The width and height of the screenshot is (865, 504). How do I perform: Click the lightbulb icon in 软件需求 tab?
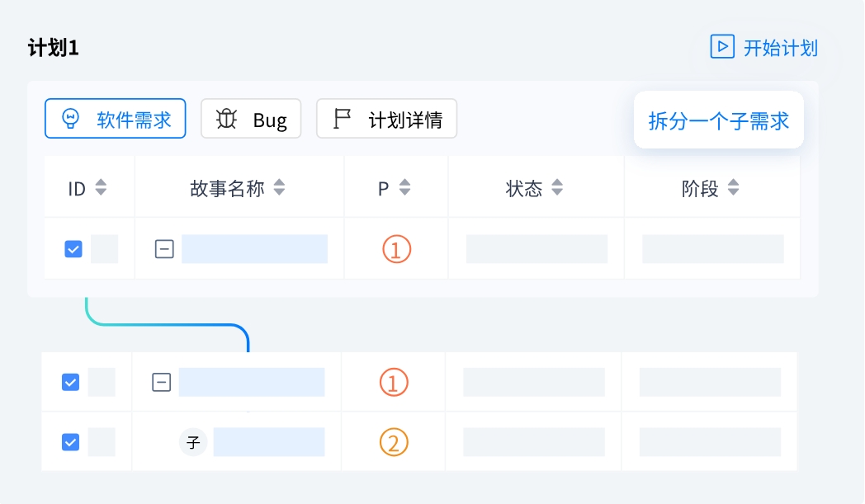(x=71, y=120)
